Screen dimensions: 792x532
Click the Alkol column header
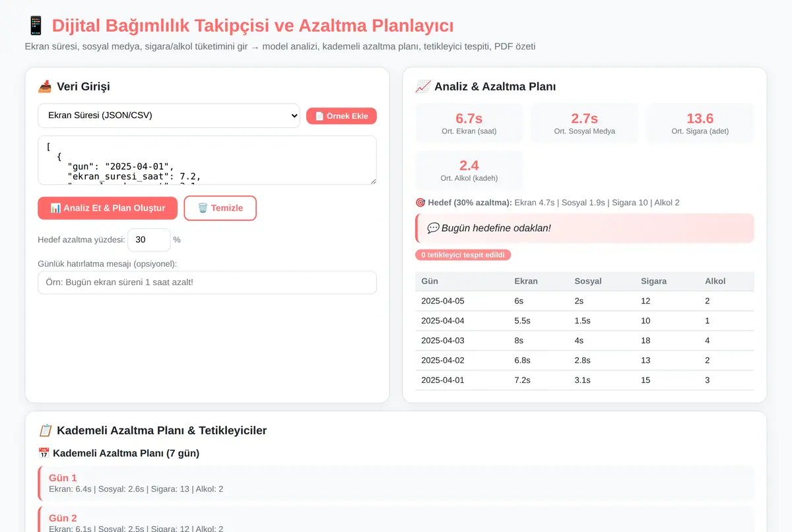pyautogui.click(x=715, y=281)
